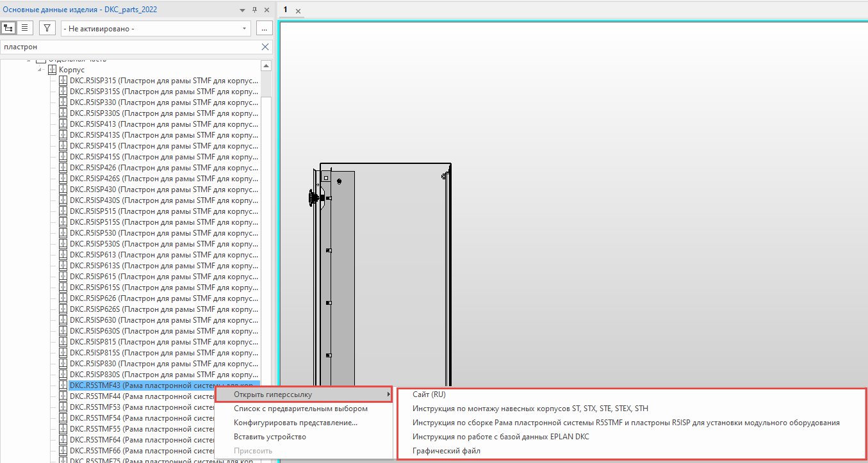Viewport: 868px width, 463px height.
Task: Select part DKC.R5ISP830S in tree
Action: pos(164,375)
